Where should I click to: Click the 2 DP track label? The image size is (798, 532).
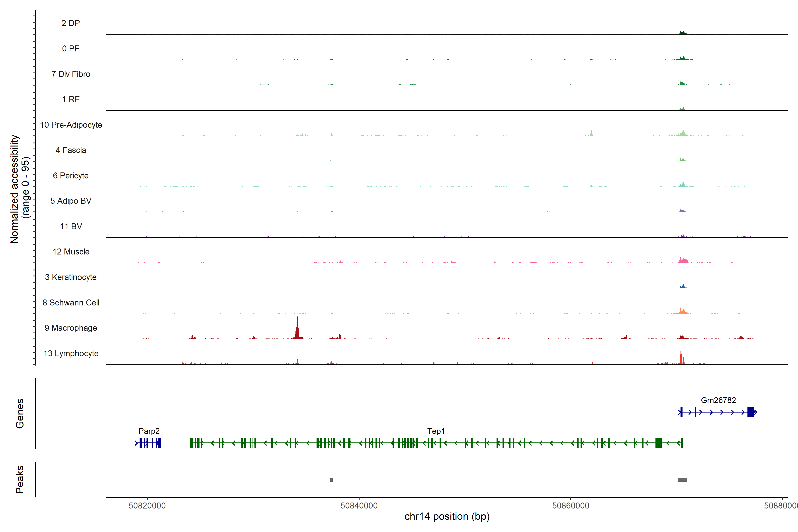70,23
